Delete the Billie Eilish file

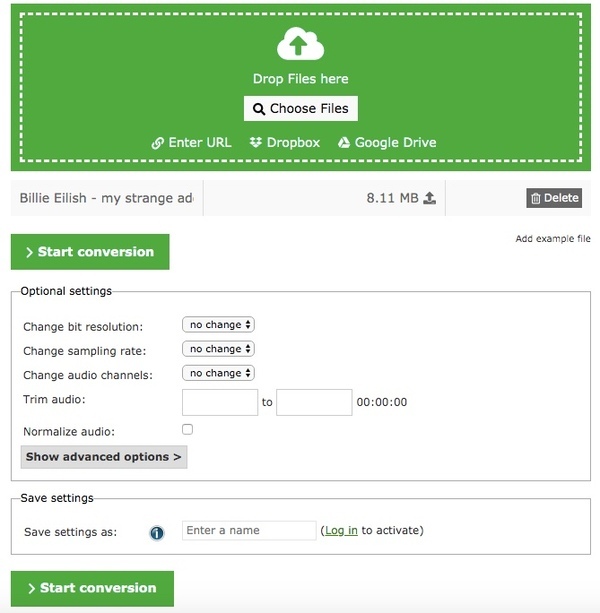pos(554,198)
